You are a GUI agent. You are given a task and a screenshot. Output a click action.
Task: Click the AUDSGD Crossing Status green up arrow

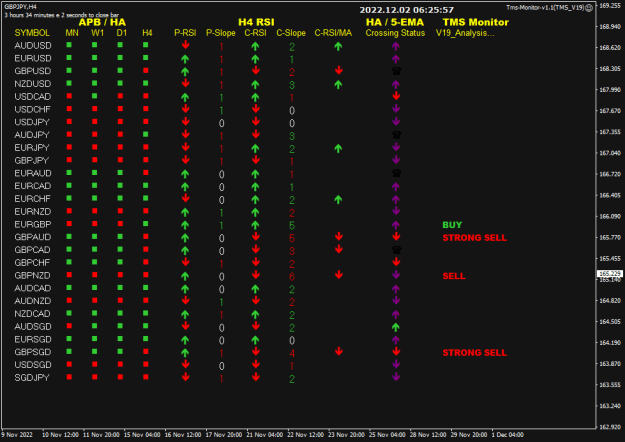[x=395, y=327]
